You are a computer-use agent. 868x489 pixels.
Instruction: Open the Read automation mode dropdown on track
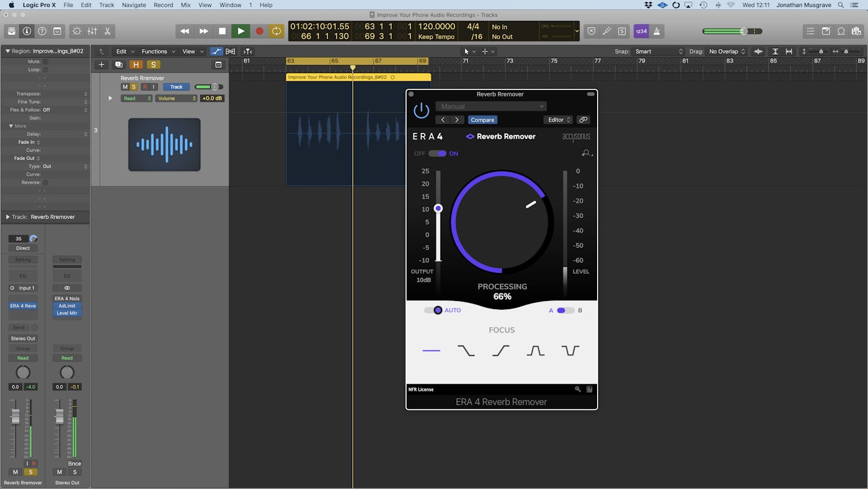(136, 98)
